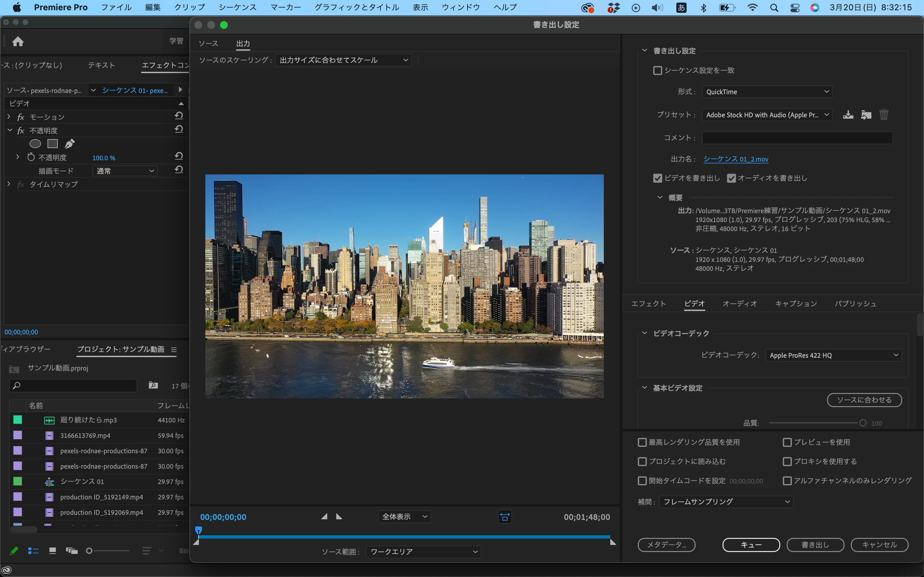Open the シーケンス menu in menu bar

[237, 7]
